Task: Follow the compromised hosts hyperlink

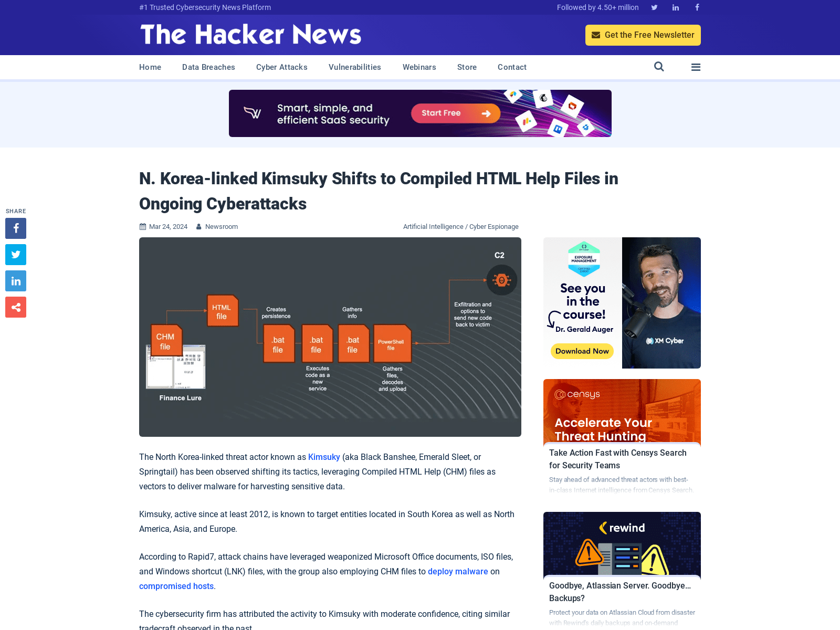Action: pyautogui.click(x=176, y=586)
